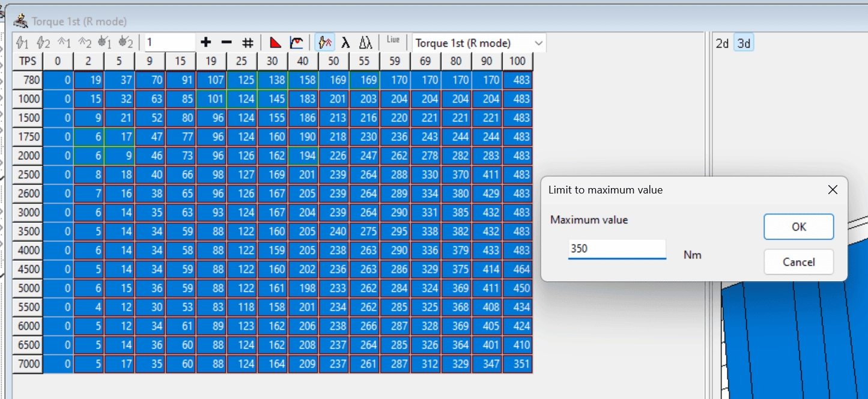868x399 pixels.
Task: Click the delta lambda icon
Action: (x=365, y=43)
